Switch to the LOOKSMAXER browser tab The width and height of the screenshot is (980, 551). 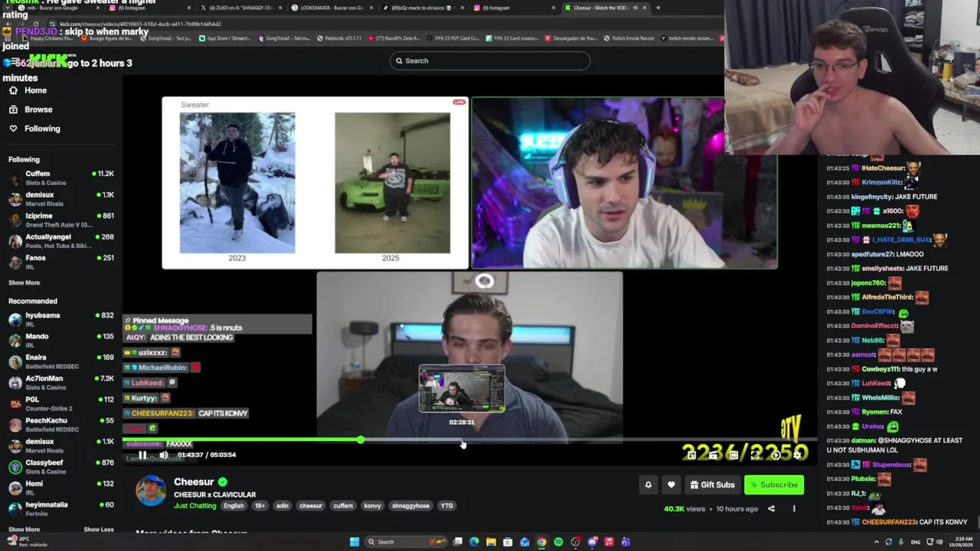tap(331, 8)
